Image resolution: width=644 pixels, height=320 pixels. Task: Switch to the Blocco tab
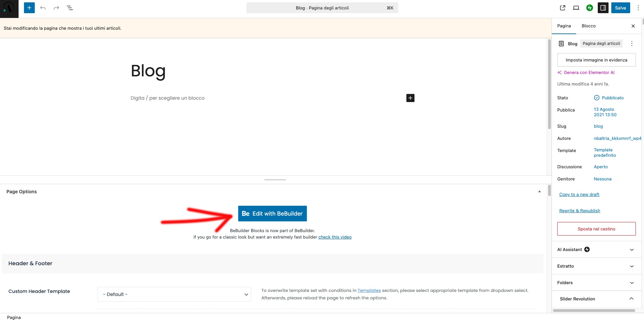588,26
